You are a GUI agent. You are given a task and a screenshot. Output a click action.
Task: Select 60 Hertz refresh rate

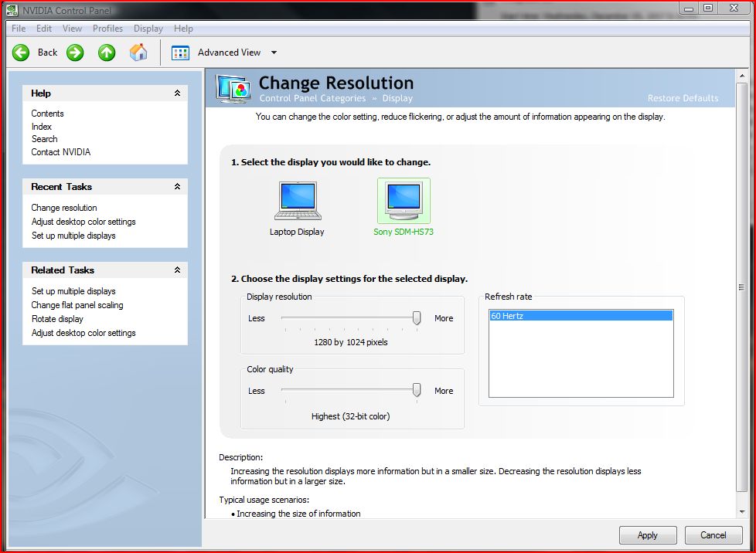581,316
